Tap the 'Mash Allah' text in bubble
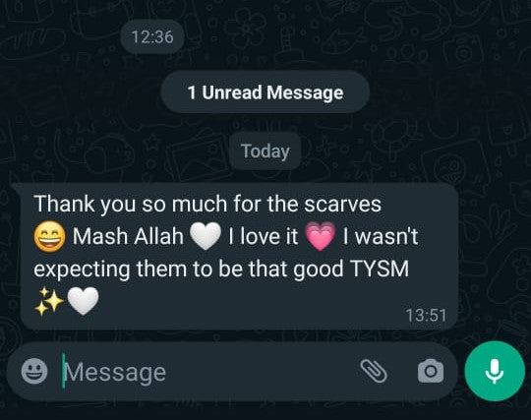 (128, 236)
